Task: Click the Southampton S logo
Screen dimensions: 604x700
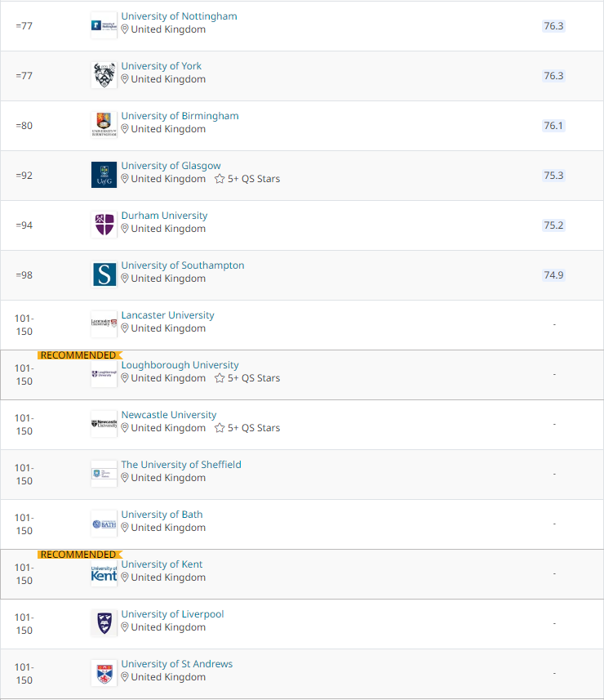Action: click(104, 274)
